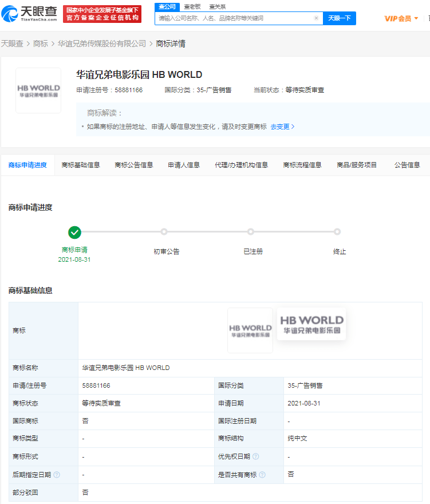
Task: Open the 商品/服务项目 tab
Action: click(356, 165)
